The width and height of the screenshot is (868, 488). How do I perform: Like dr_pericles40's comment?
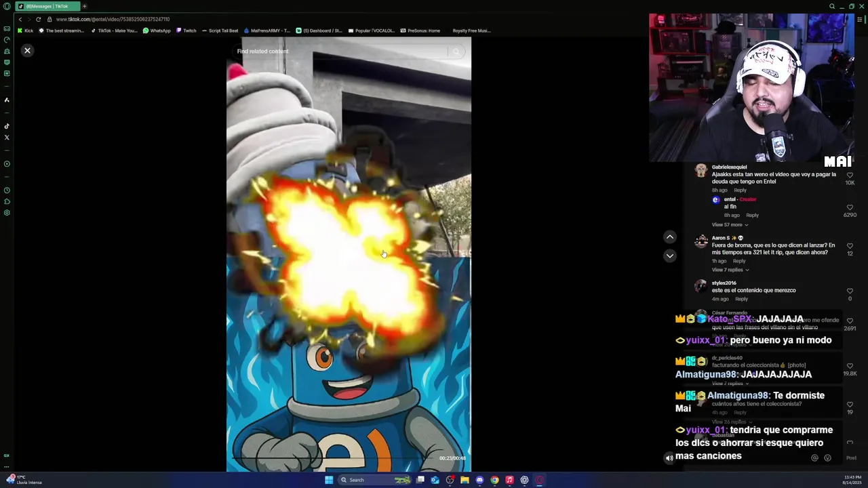pyautogui.click(x=850, y=366)
